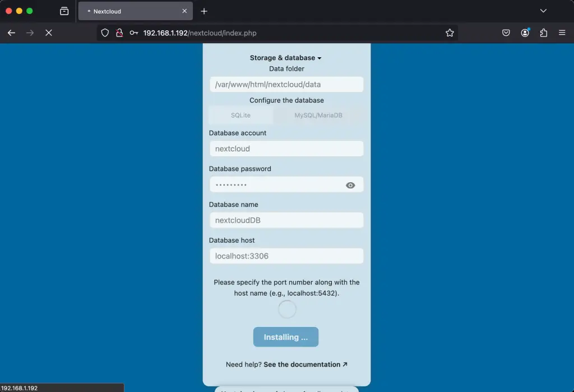
Task: Save the page to Pocket
Action: click(506, 33)
